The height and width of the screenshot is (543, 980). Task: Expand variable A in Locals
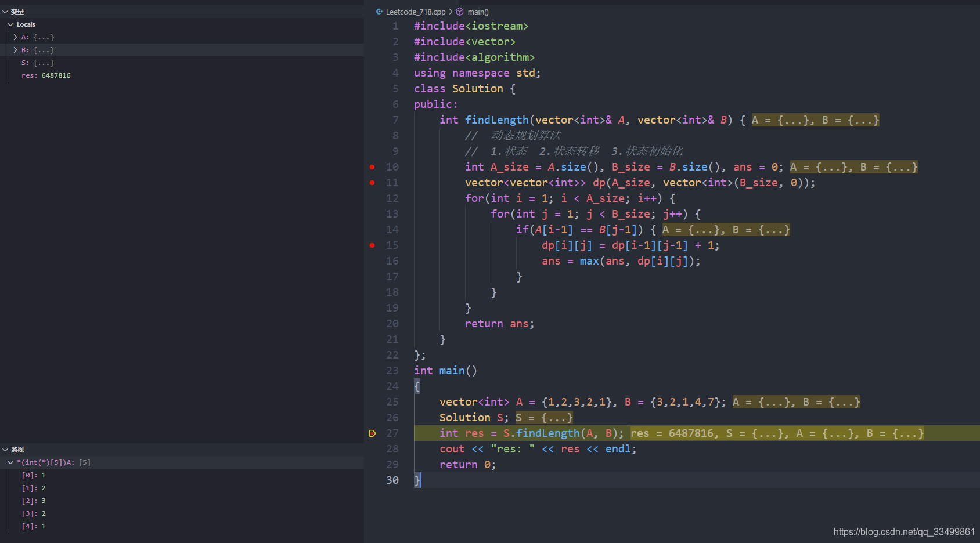point(15,37)
